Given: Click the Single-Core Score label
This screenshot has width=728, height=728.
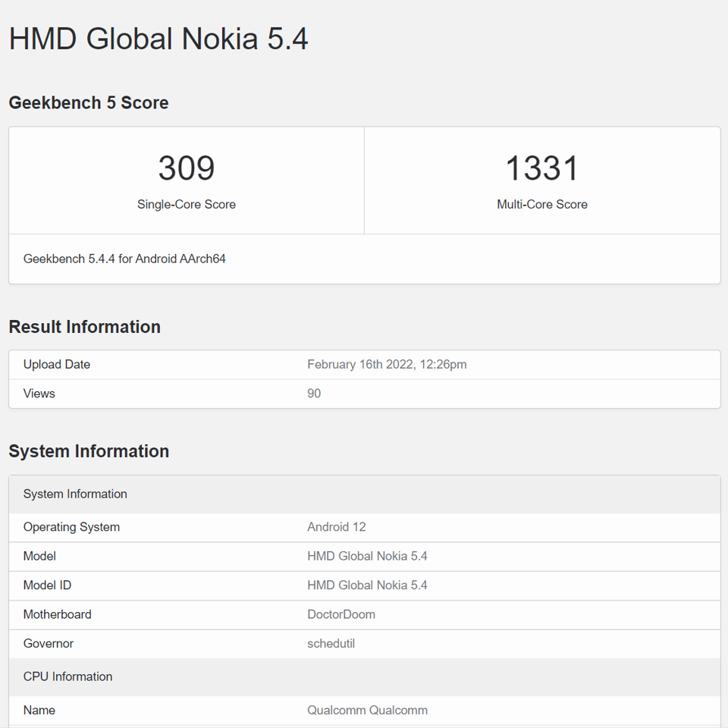Looking at the screenshot, I should tap(187, 204).
